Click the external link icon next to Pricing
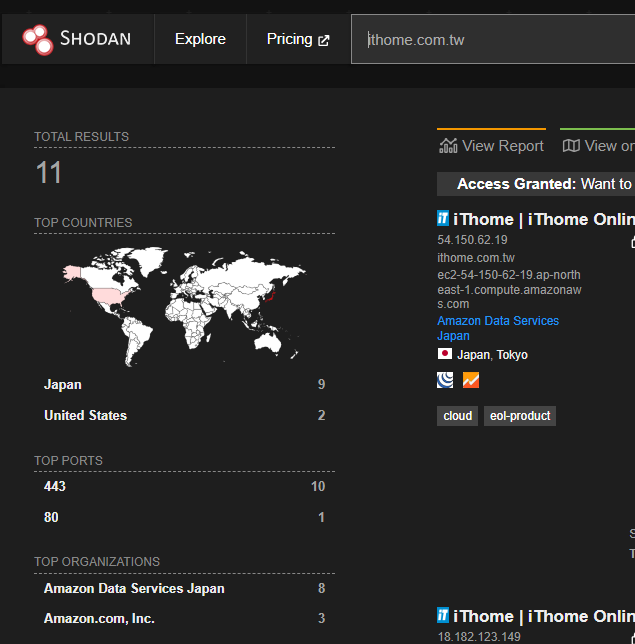Viewport: 635px width, 644px height. tap(324, 40)
